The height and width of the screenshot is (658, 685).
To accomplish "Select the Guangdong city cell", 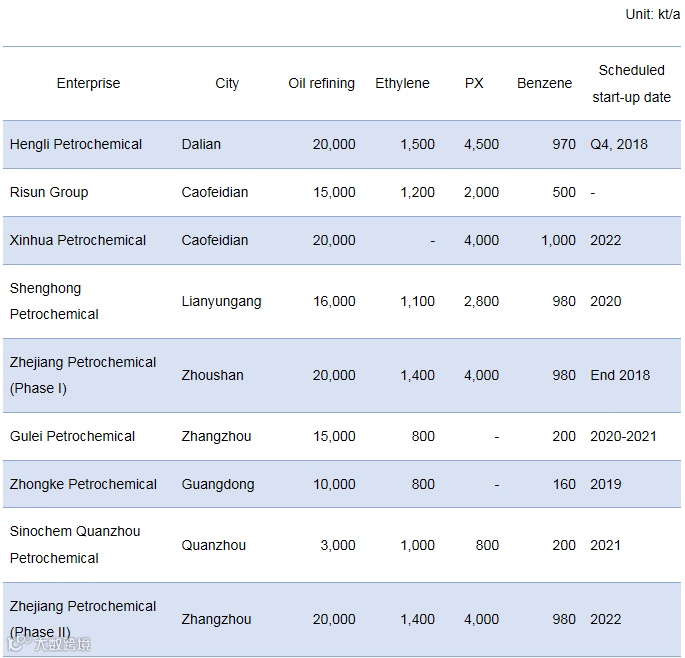I will pos(218,485).
